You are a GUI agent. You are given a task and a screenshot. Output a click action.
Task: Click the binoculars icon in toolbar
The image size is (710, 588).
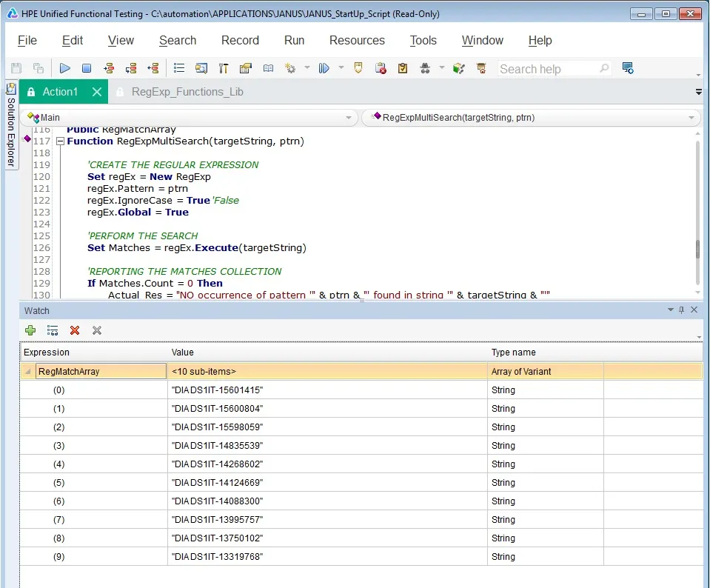(425, 68)
